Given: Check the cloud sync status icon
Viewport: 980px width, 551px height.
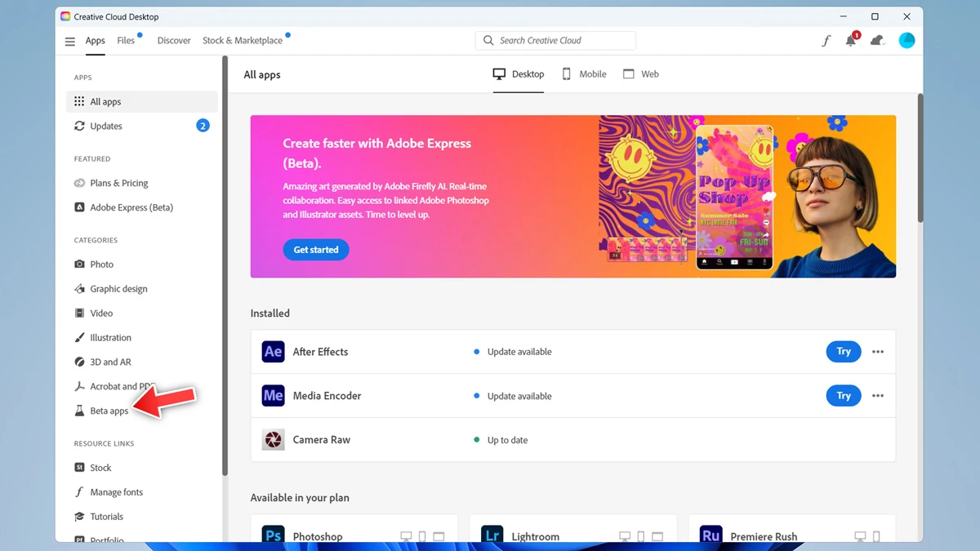Looking at the screenshot, I should pos(878,40).
